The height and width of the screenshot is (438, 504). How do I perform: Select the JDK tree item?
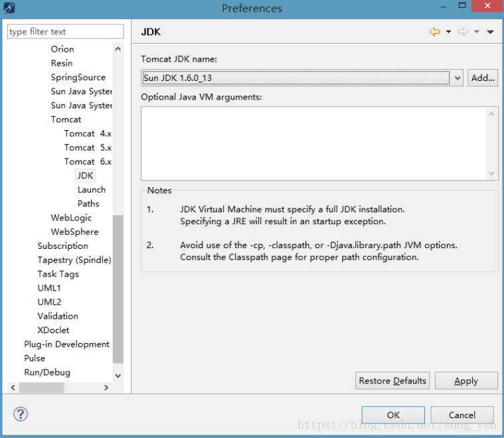[x=85, y=176]
